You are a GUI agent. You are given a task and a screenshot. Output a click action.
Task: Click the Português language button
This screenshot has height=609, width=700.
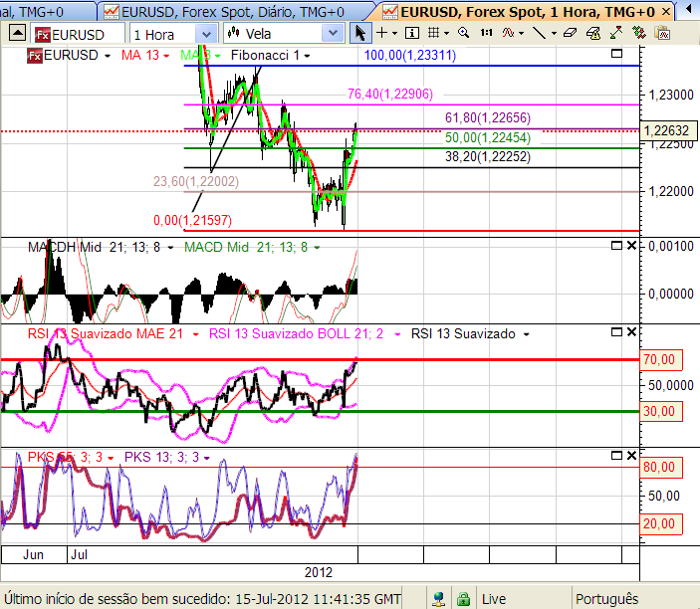pyautogui.click(x=607, y=599)
